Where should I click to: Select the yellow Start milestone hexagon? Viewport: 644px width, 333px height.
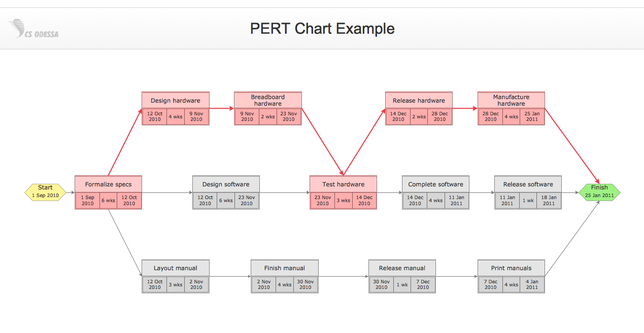45,192
